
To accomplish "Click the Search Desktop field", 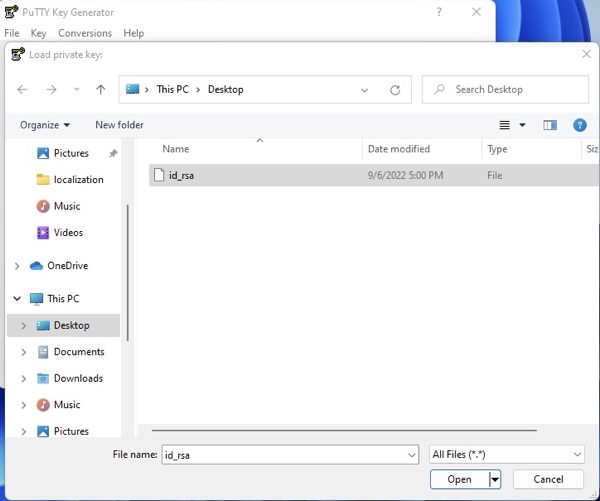I will tap(505, 90).
